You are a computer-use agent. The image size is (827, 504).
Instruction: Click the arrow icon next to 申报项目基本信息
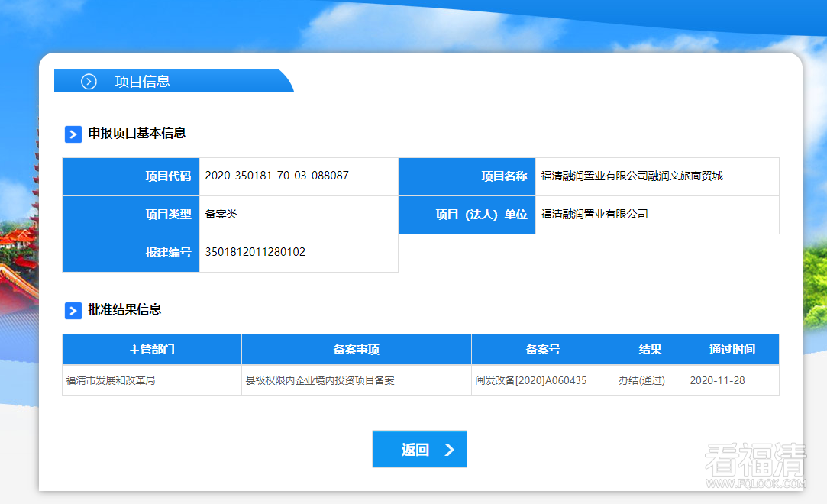(x=73, y=134)
